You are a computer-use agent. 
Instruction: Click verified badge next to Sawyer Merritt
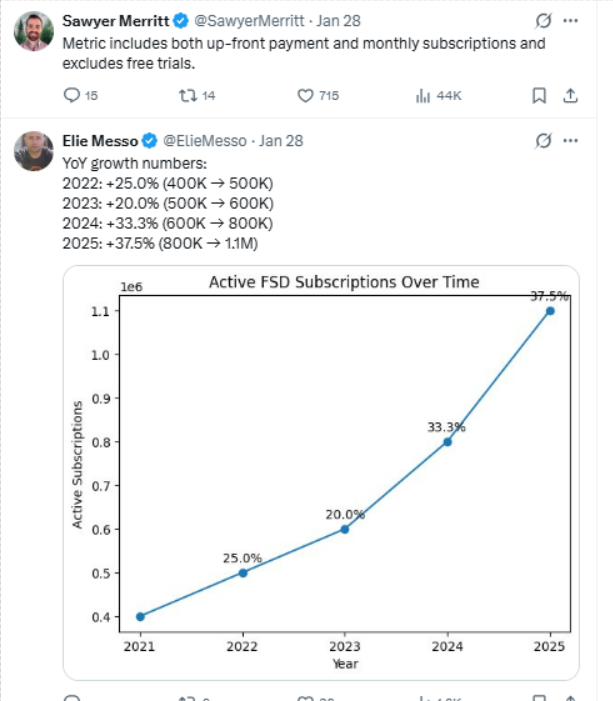(181, 20)
